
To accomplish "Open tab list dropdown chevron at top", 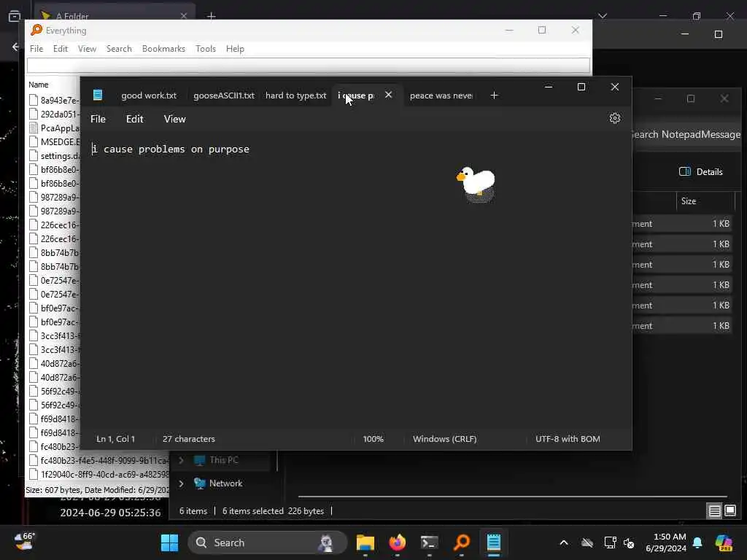I will pyautogui.click(x=603, y=16).
